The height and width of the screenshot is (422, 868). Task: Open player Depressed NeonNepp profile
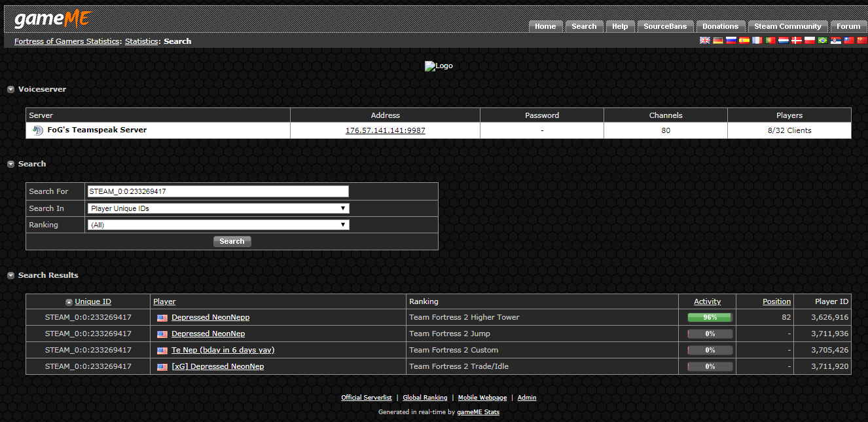[x=210, y=317]
